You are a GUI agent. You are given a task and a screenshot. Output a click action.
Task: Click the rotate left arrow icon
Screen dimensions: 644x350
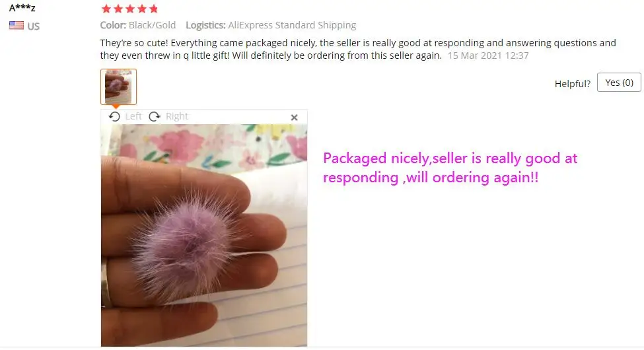(114, 117)
